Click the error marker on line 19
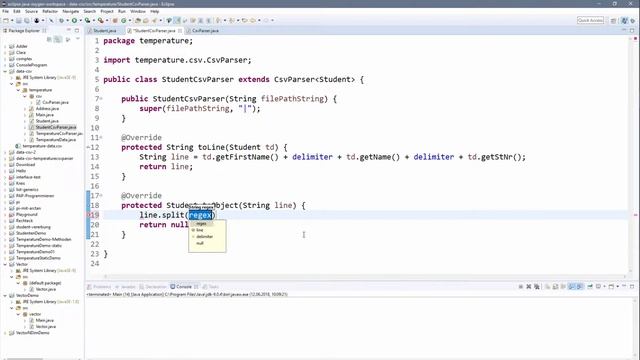Viewport: 640px width, 360px height. (89, 215)
